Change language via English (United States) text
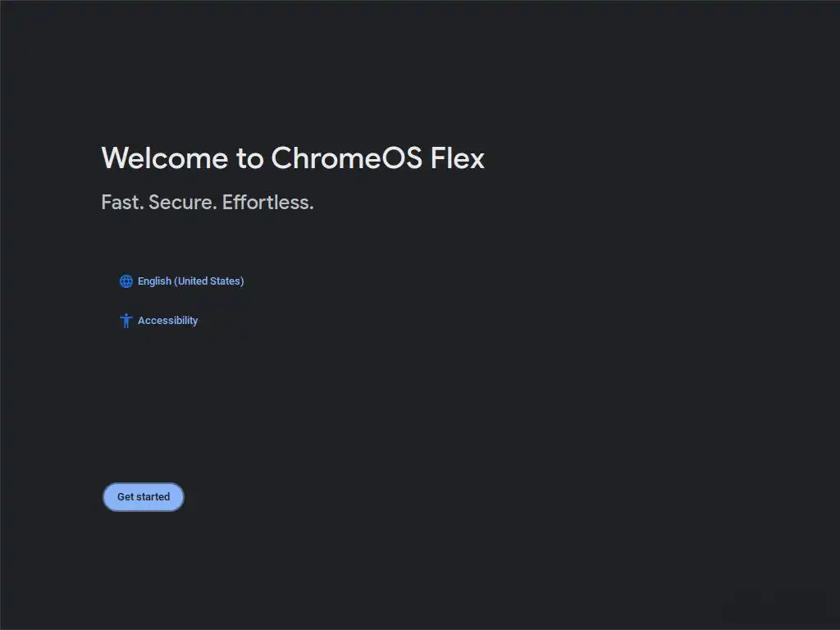The height and width of the screenshot is (630, 840). pos(190,281)
